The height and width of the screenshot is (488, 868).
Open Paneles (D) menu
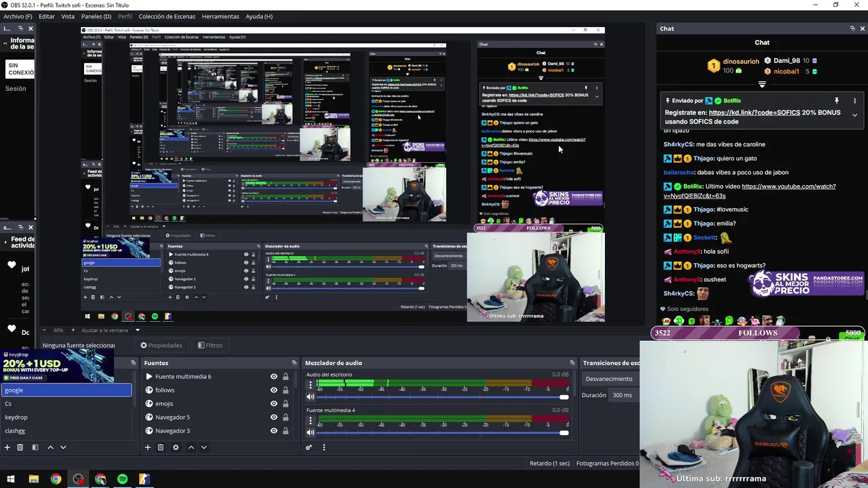(96, 16)
